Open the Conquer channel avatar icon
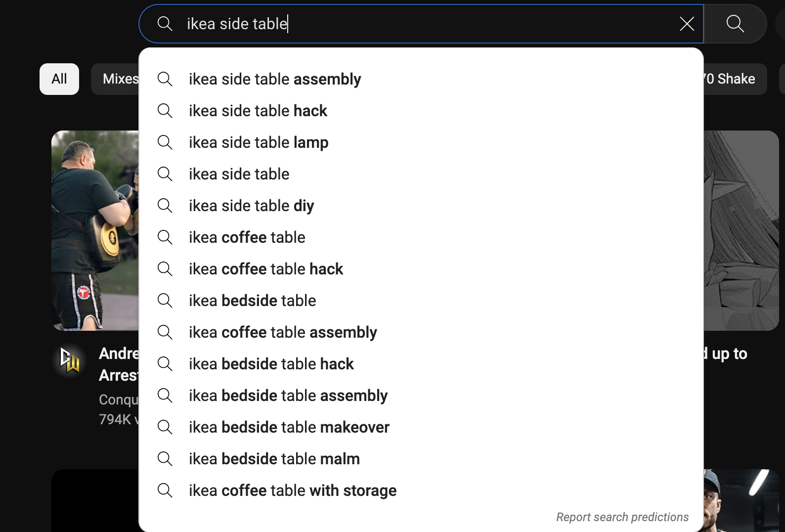785x532 pixels. [x=70, y=360]
